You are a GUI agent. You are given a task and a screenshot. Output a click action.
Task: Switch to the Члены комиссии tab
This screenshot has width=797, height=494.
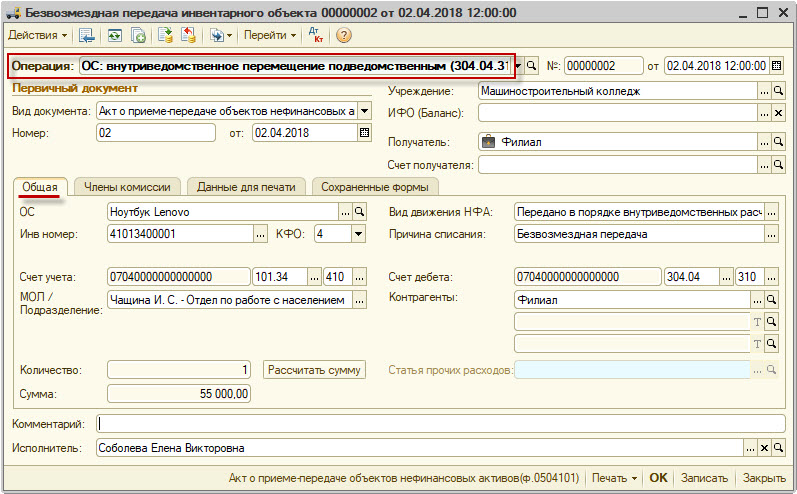(127, 187)
